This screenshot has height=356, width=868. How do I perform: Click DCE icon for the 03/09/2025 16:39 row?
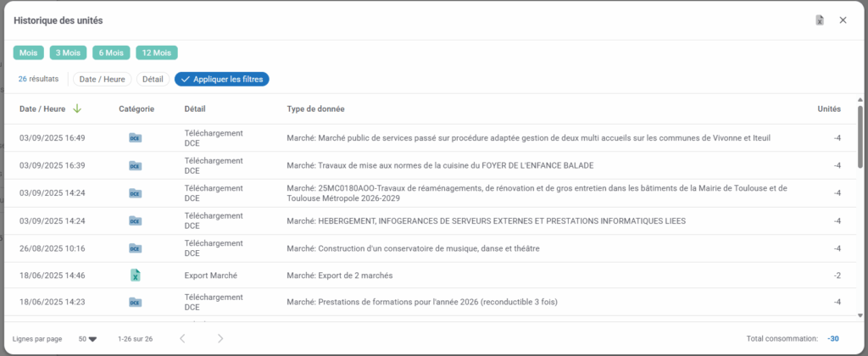[x=135, y=165]
